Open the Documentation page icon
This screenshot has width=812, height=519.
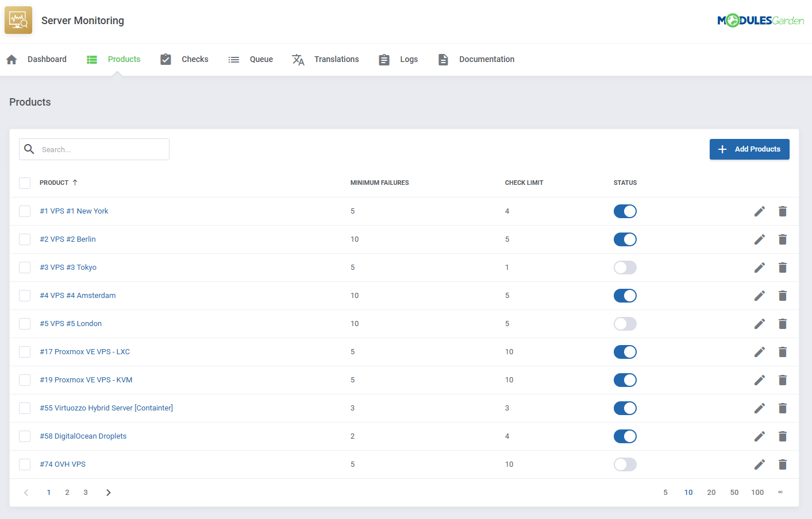coord(443,59)
